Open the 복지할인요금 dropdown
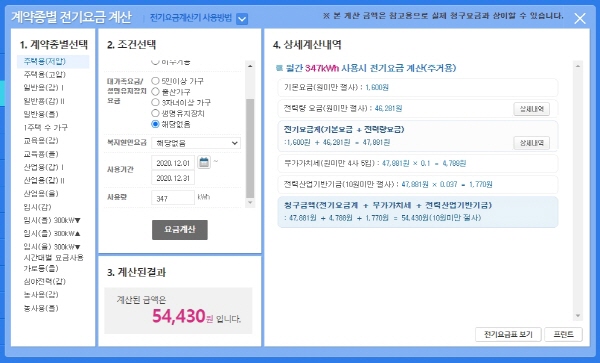 196,143
